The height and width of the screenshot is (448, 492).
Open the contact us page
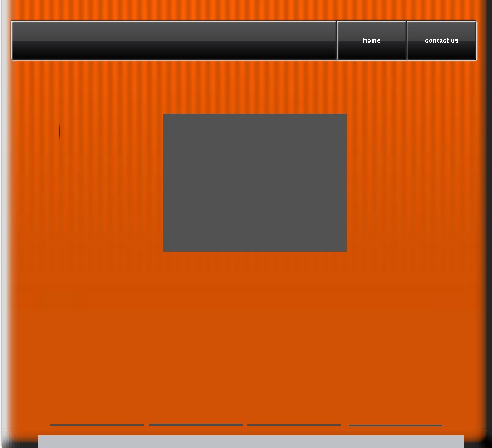pos(441,40)
